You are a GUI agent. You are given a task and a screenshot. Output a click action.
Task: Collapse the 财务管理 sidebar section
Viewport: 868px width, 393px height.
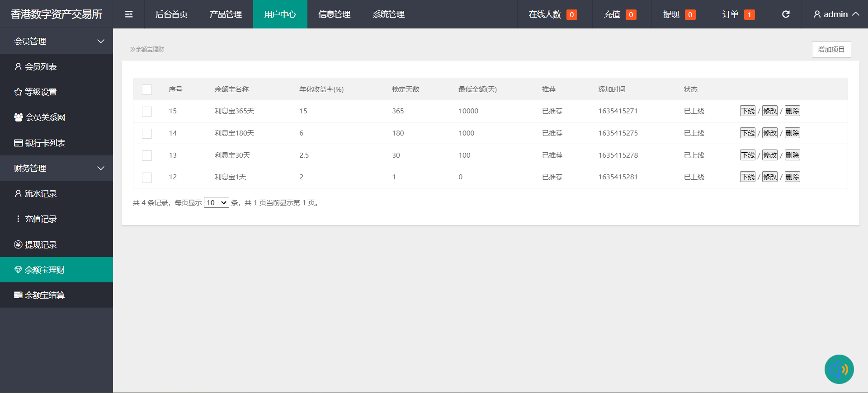pos(101,168)
